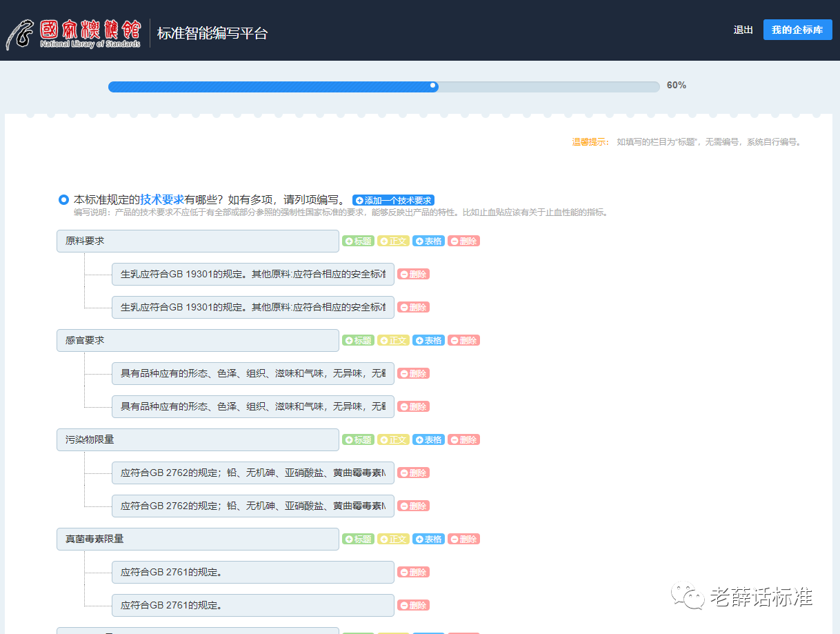Add 表格 under the 污染物限量 row
Image resolution: width=840 pixels, height=634 pixels.
pos(428,440)
